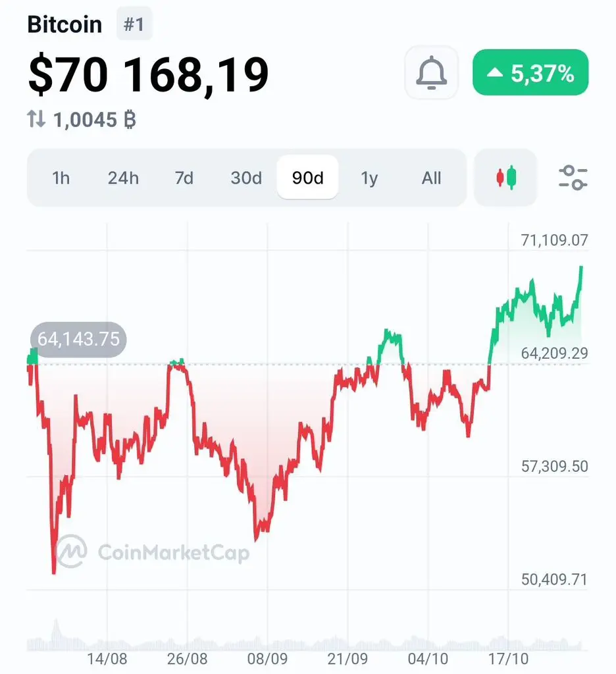The image size is (616, 674).
Task: Switch to candlestick chart view
Action: tap(506, 178)
